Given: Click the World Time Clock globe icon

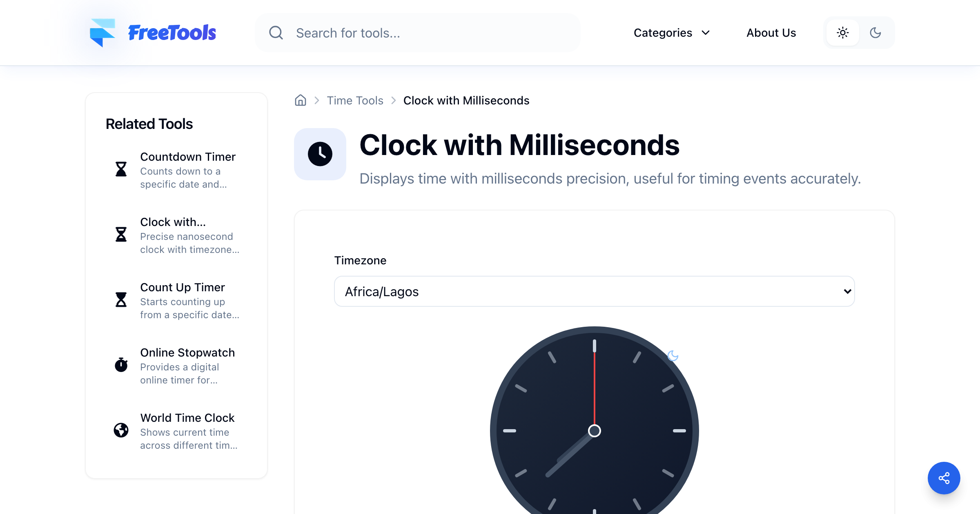Looking at the screenshot, I should click(121, 430).
